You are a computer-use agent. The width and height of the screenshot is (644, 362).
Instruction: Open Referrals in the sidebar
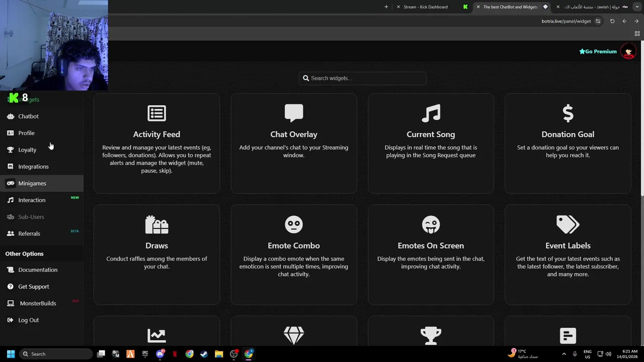[42, 233]
